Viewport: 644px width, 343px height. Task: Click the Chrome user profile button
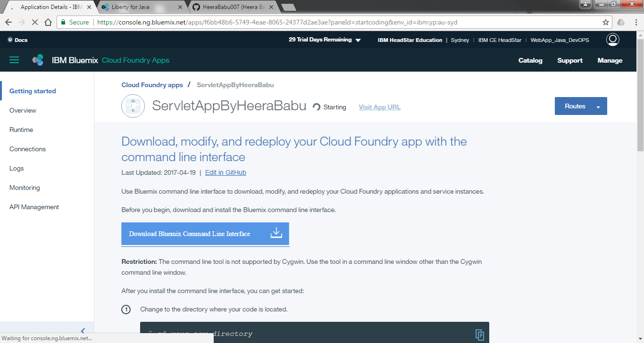pyautogui.click(x=585, y=4)
